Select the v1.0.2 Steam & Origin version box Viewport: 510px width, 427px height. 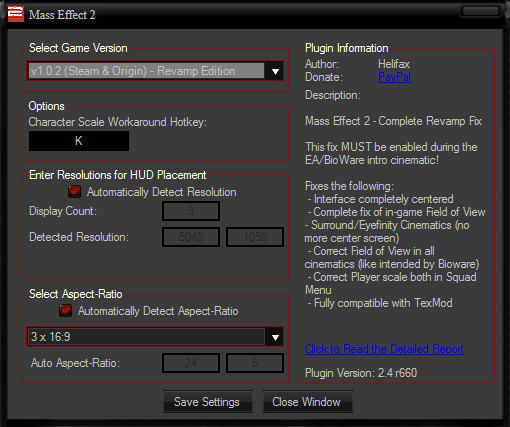coord(146,71)
